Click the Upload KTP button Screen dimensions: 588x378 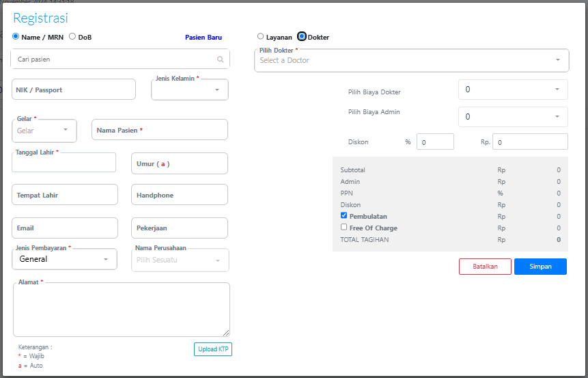213,349
